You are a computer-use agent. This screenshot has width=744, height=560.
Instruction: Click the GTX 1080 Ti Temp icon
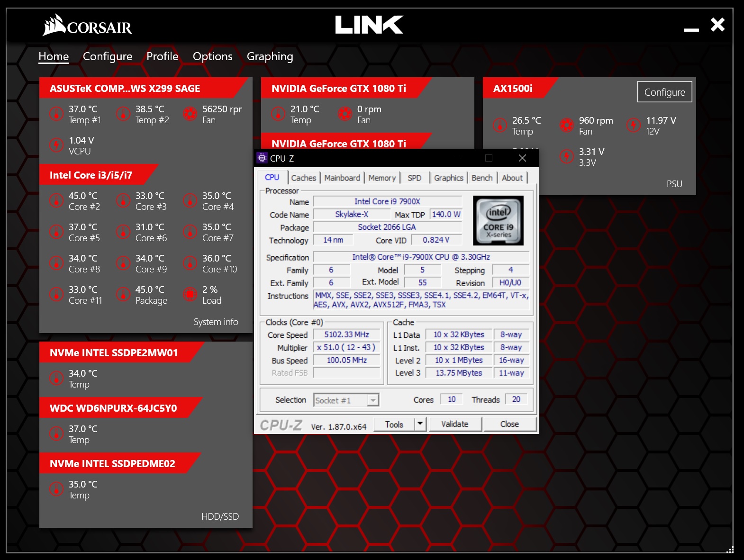coord(278,114)
